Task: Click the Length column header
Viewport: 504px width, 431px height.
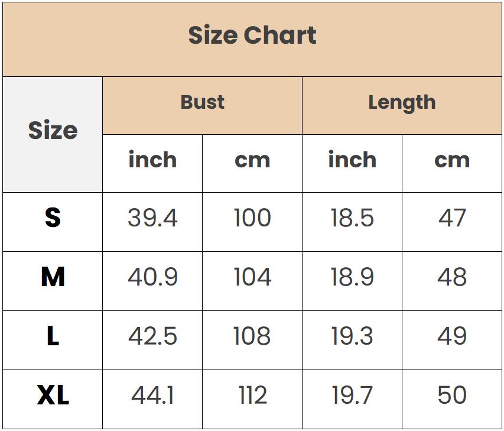Action: point(402,105)
